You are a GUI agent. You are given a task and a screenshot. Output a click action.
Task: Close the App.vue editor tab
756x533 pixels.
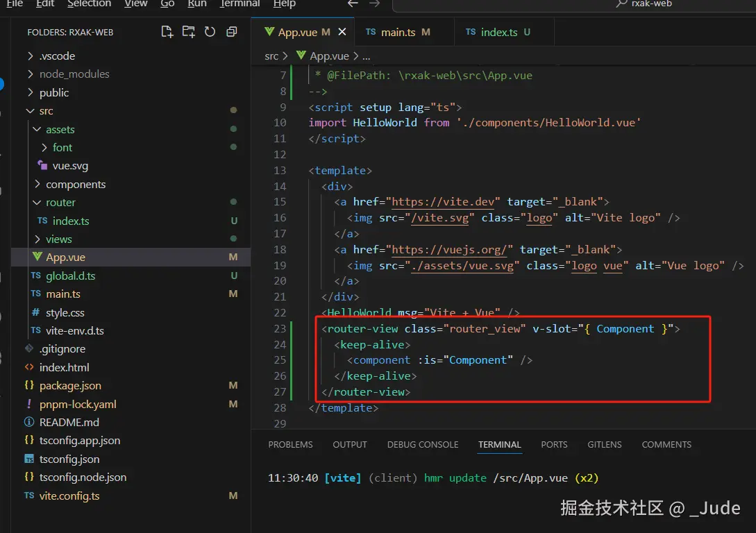click(342, 33)
